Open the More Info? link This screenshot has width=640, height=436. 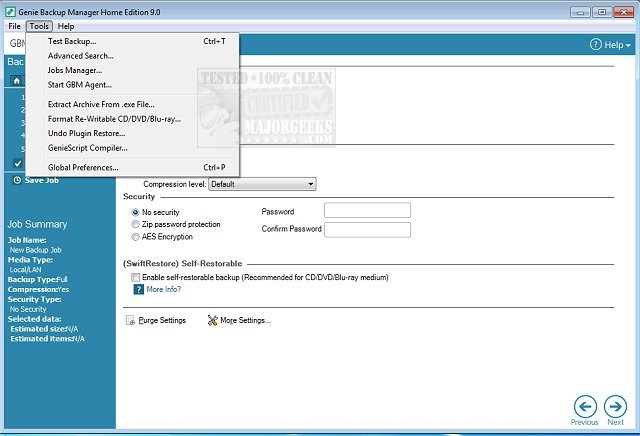[164, 289]
